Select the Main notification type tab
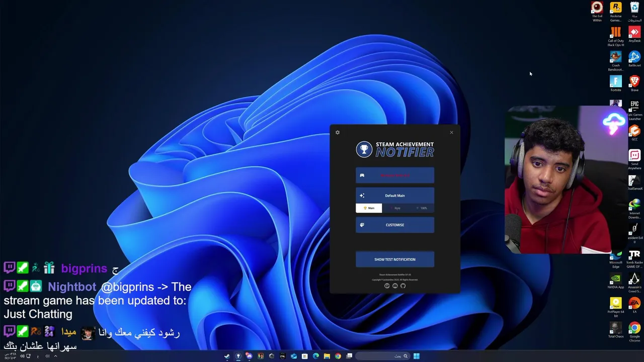The image size is (644, 362). pyautogui.click(x=369, y=208)
